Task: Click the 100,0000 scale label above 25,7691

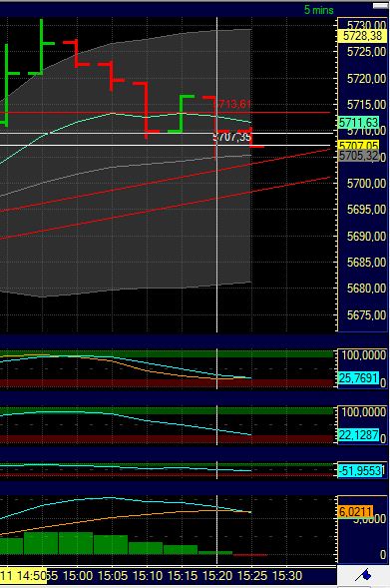Action: tap(363, 354)
